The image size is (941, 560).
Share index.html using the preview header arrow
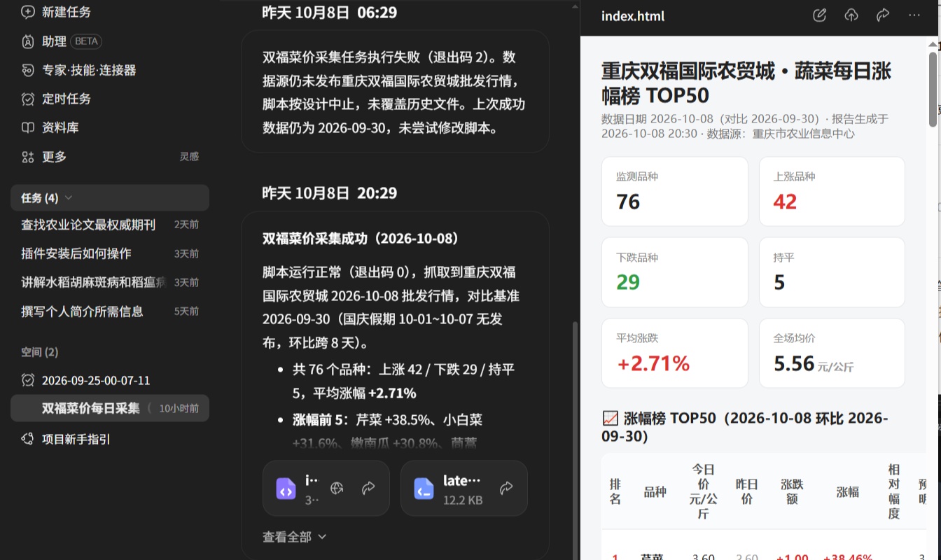tap(882, 15)
